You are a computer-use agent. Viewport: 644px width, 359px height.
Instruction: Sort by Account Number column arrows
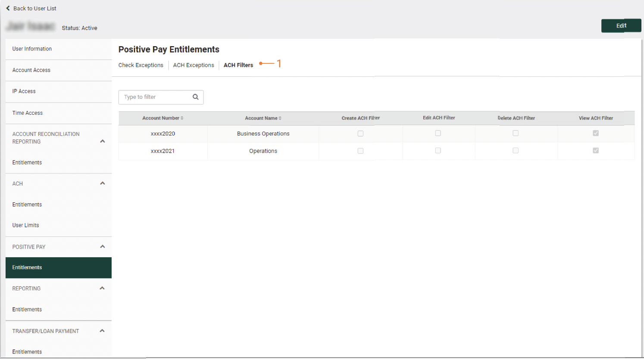point(182,118)
